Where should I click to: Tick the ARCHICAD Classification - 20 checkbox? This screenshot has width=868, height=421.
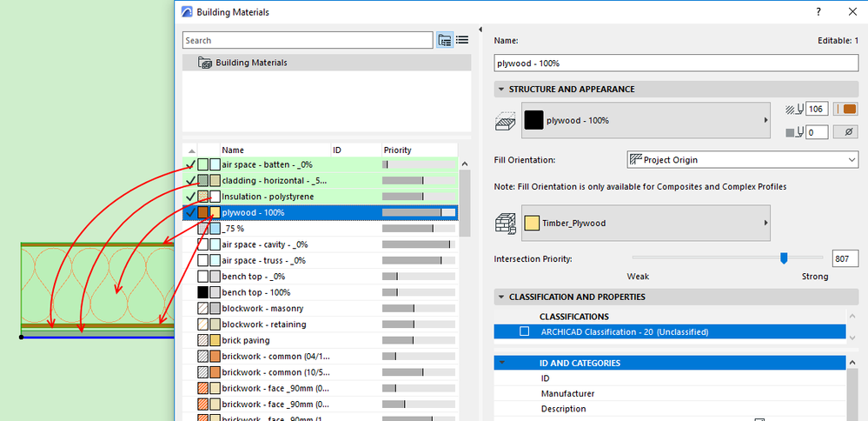click(x=524, y=331)
